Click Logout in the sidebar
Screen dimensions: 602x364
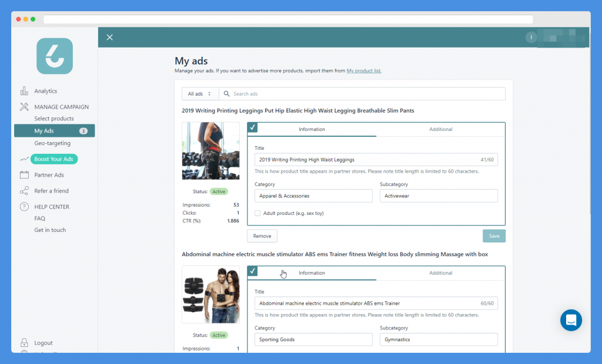click(x=44, y=343)
